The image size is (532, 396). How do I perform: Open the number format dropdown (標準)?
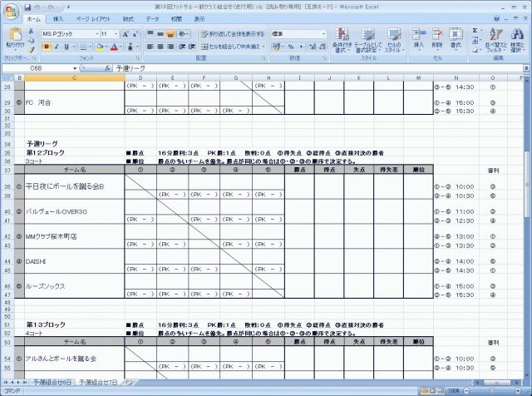click(x=323, y=34)
